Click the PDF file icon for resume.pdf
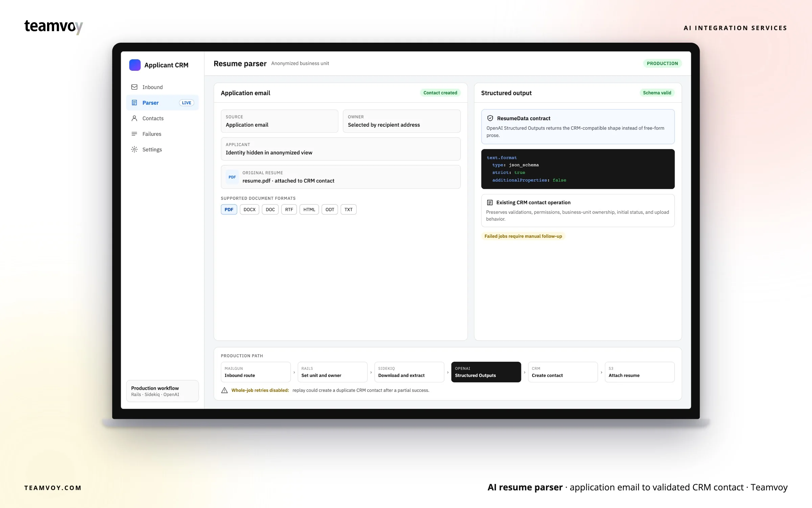The height and width of the screenshot is (508, 812). (x=232, y=177)
